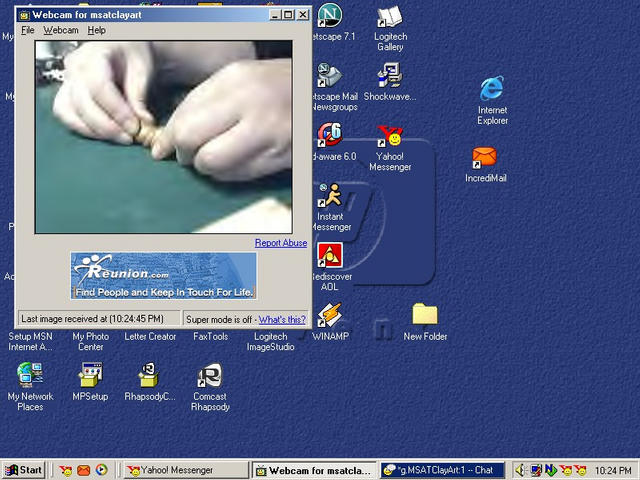
Task: Open the Webcam menu
Action: coord(61,30)
